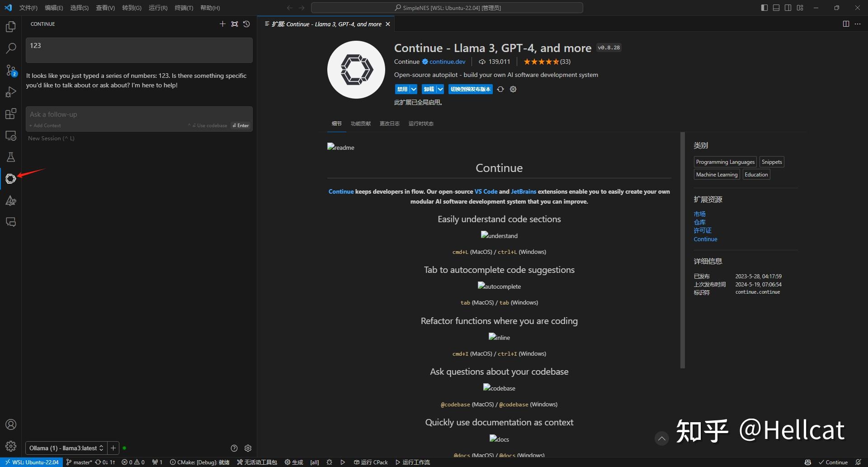The height and width of the screenshot is (467, 868).
Task: Toggle the primary side bar visibility
Action: [x=764, y=8]
